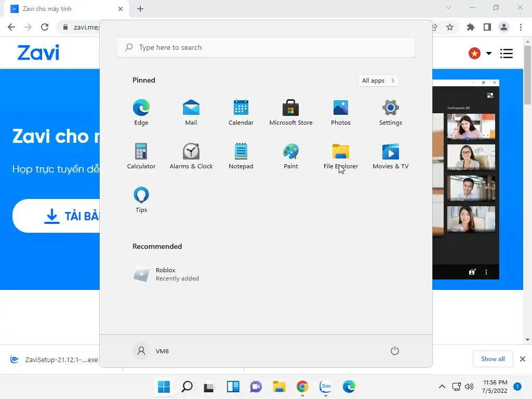Launch the Paint app
Viewport: 532px width, 399px height.
click(x=291, y=156)
